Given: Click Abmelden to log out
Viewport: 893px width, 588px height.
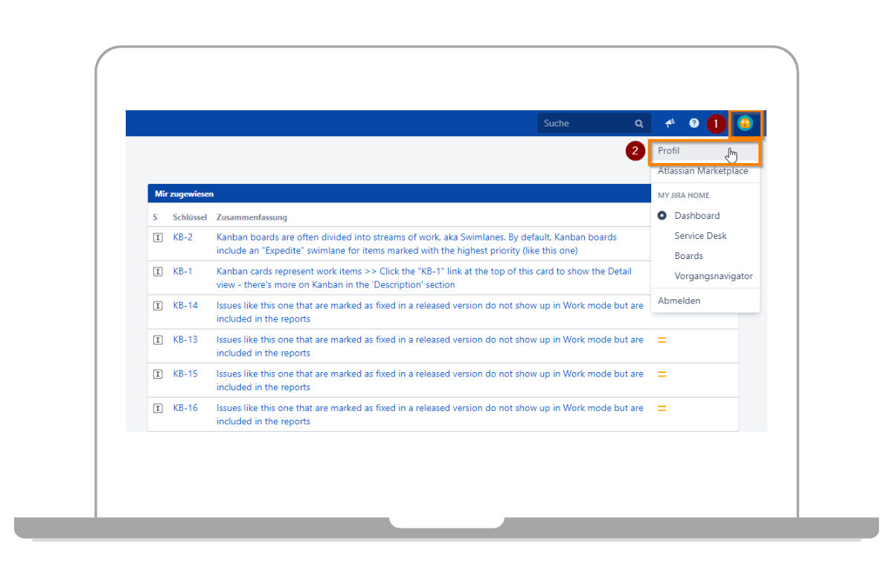Looking at the screenshot, I should (x=679, y=301).
